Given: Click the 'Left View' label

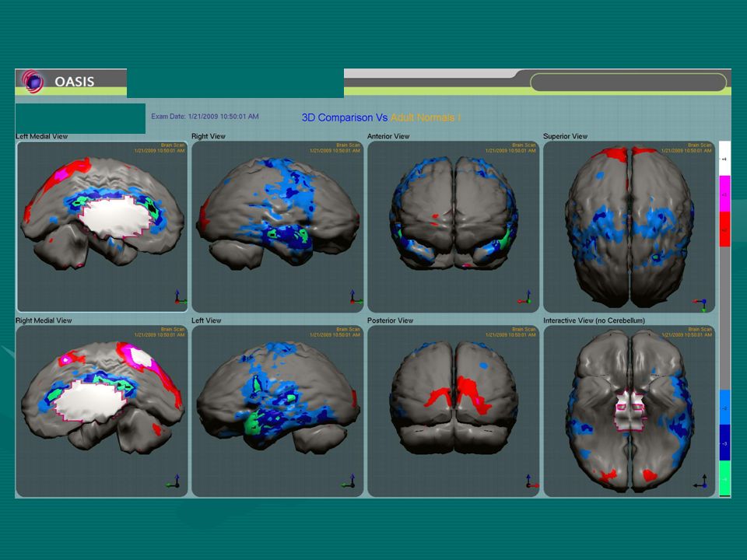Looking at the screenshot, I should tap(206, 320).
